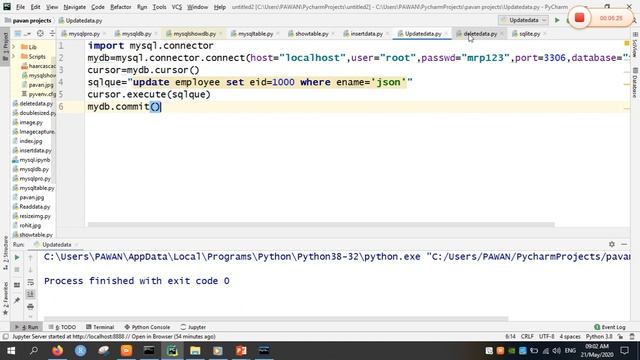Screen dimensions: 640x360
Task: Toggle scroll to end in the Run console
Action: pyautogui.click(x=31, y=294)
